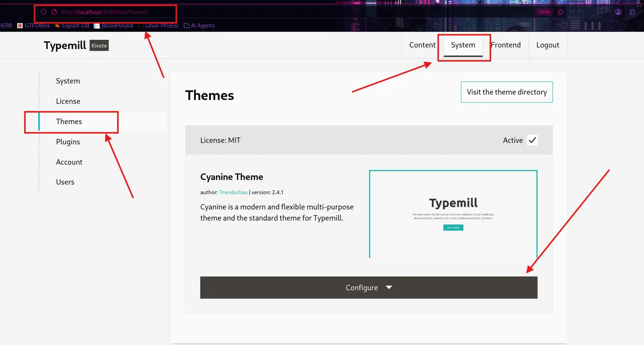644x345 pixels.
Task: Open the browser extensions icon
Action: (632, 12)
